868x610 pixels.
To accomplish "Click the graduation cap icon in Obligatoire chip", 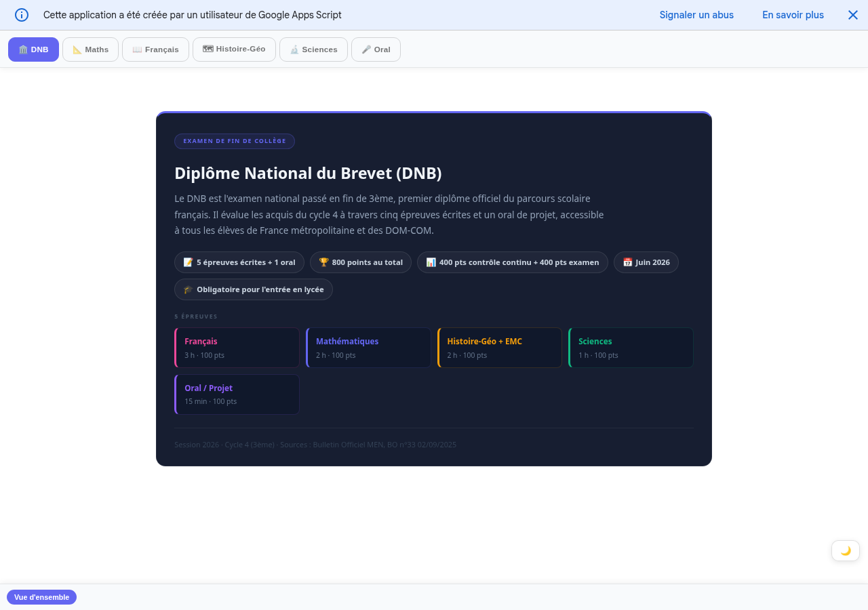I will click(188, 289).
